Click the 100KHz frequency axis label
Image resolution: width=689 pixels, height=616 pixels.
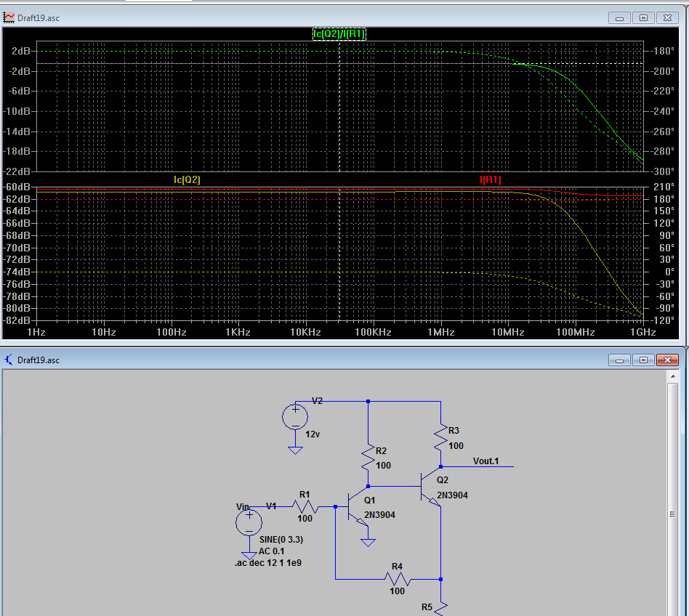pos(373,332)
